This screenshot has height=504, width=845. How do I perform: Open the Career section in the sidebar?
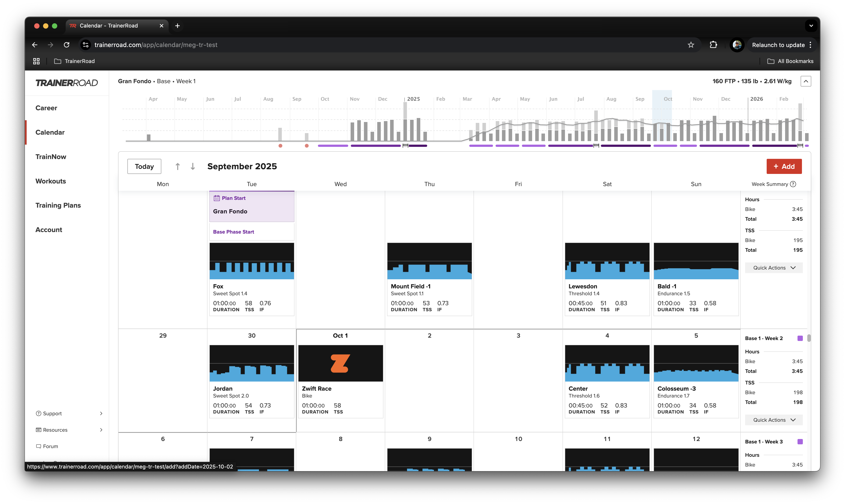[46, 108]
